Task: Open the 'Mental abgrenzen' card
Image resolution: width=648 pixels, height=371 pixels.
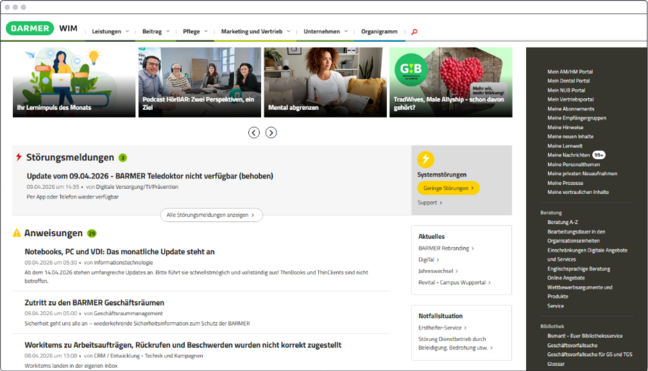Action: (x=325, y=82)
